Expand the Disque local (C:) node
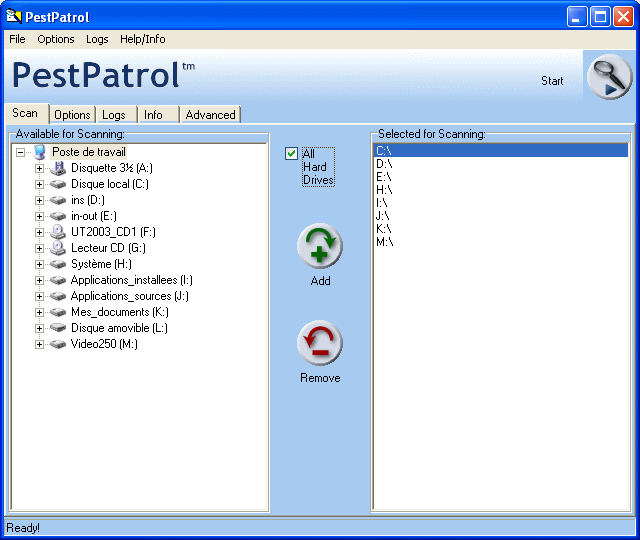Viewport: 640px width, 540px height. pos(39,184)
